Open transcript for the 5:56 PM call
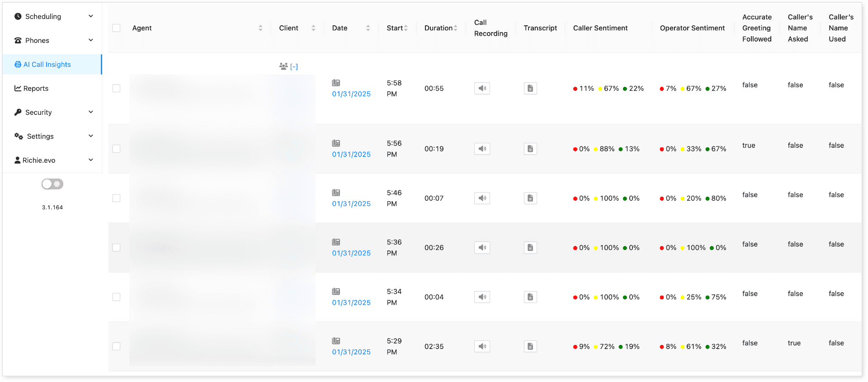 [530, 149]
